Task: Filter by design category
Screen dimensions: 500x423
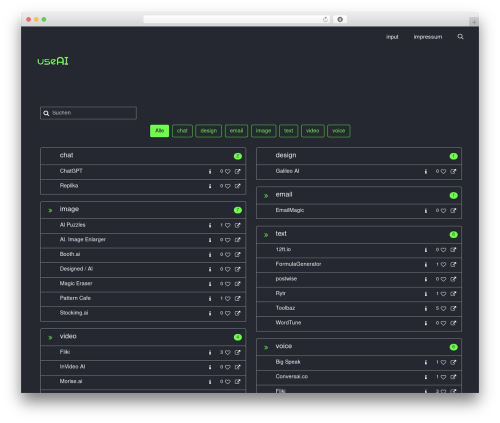Action: pyautogui.click(x=209, y=131)
